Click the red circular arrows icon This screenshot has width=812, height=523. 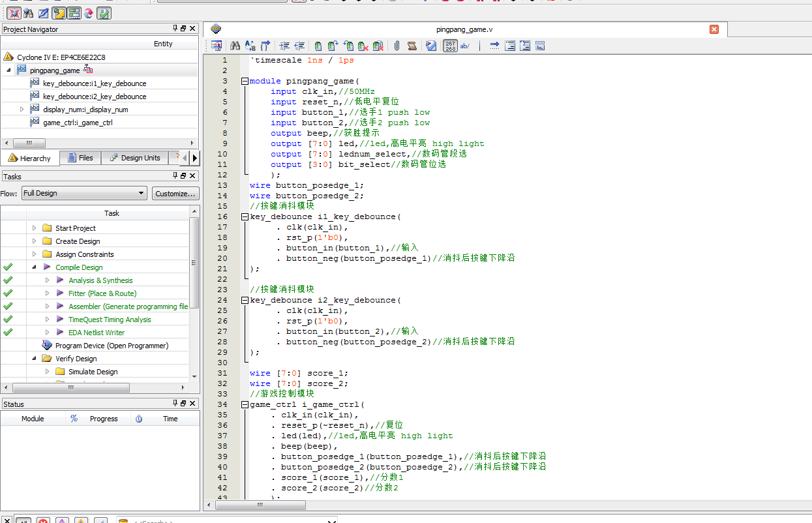88,12
